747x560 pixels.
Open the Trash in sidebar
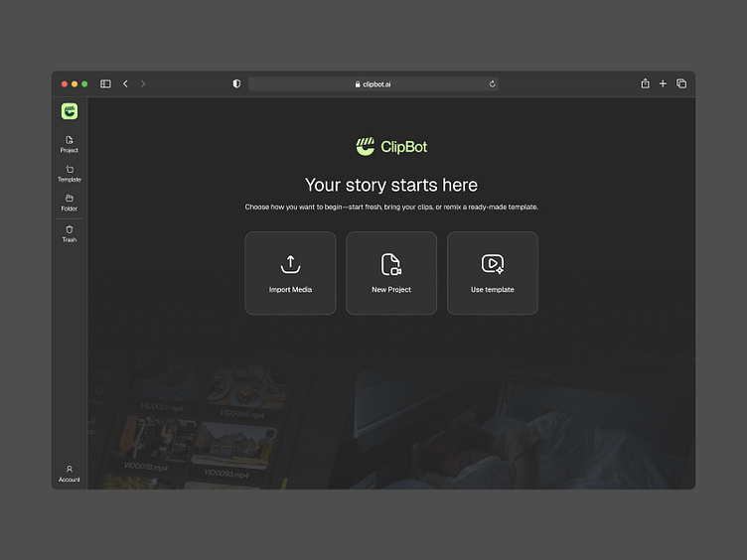[70, 233]
